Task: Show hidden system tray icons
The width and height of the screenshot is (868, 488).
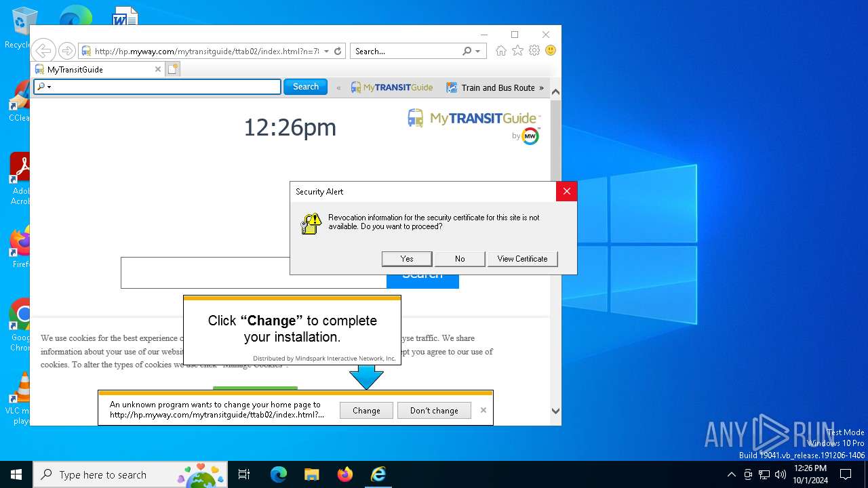Action: (x=731, y=474)
